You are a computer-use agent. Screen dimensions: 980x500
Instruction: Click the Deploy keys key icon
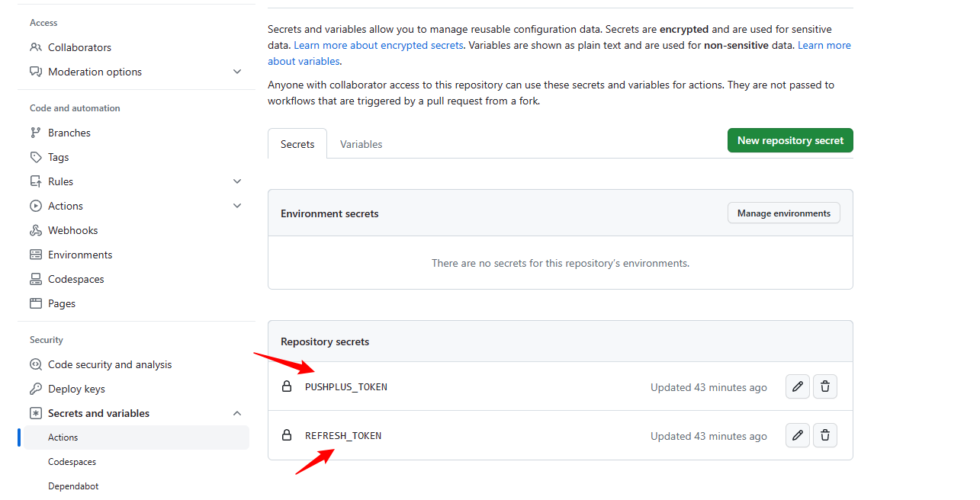click(x=36, y=389)
